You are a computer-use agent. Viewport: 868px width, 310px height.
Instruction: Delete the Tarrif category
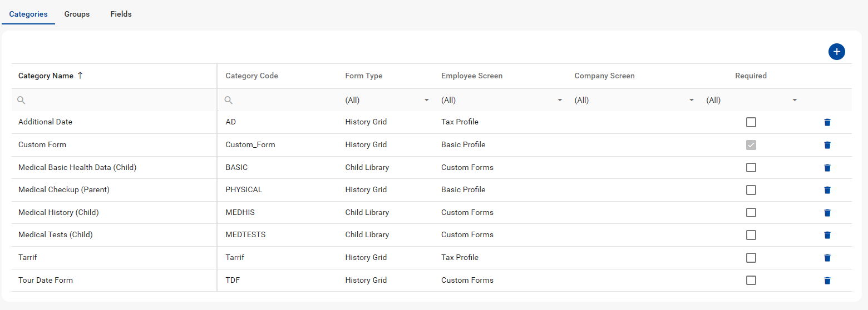(827, 258)
